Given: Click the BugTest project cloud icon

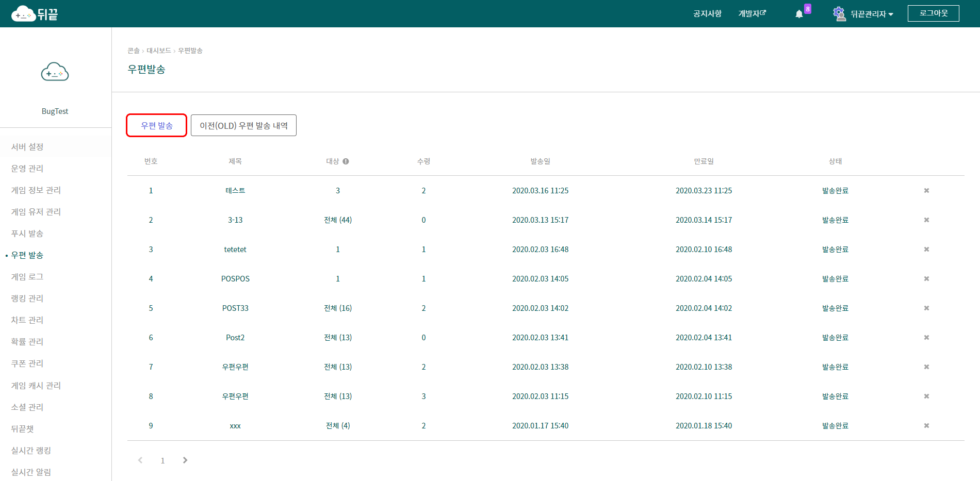Looking at the screenshot, I should tap(55, 72).
